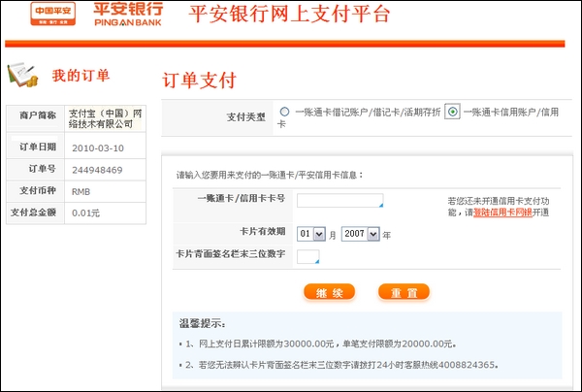
Task: Click the 中国平安 logo icon
Action: (x=52, y=14)
